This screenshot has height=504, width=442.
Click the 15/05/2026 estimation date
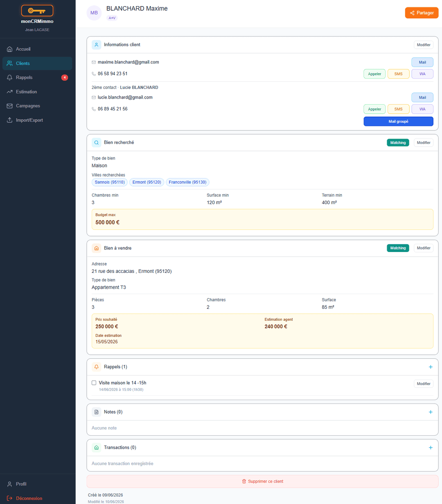[106, 342]
